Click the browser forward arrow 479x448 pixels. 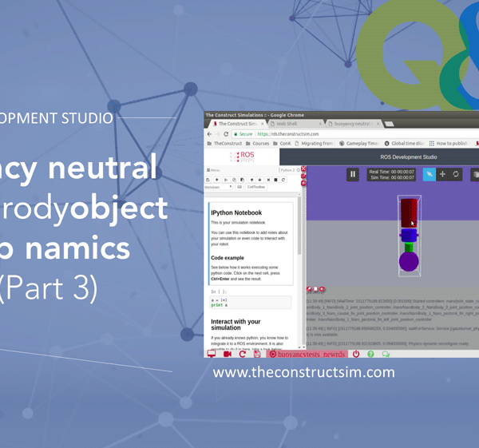[x=217, y=134]
